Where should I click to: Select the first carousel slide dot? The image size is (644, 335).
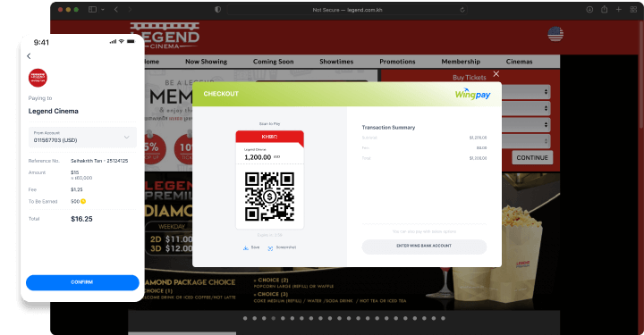245,318
